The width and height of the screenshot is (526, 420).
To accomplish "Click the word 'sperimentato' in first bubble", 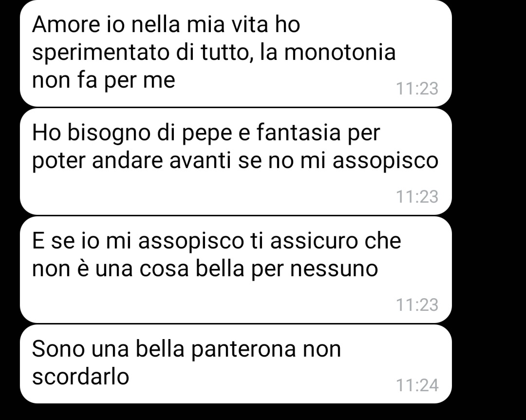I will 101,53.
